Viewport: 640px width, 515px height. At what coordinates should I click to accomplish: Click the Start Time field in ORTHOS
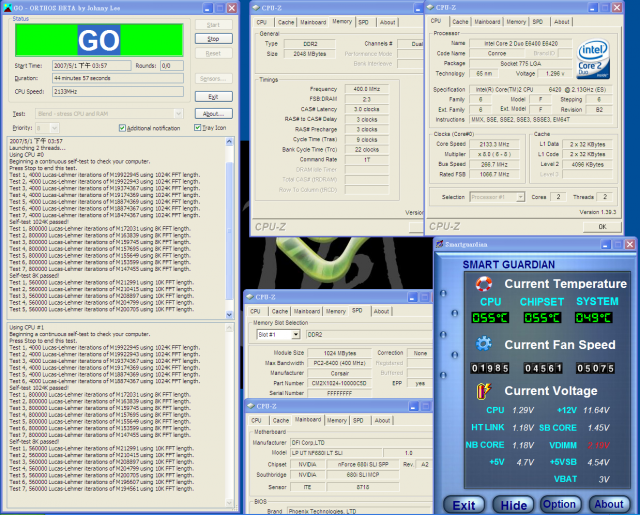pos(91,66)
